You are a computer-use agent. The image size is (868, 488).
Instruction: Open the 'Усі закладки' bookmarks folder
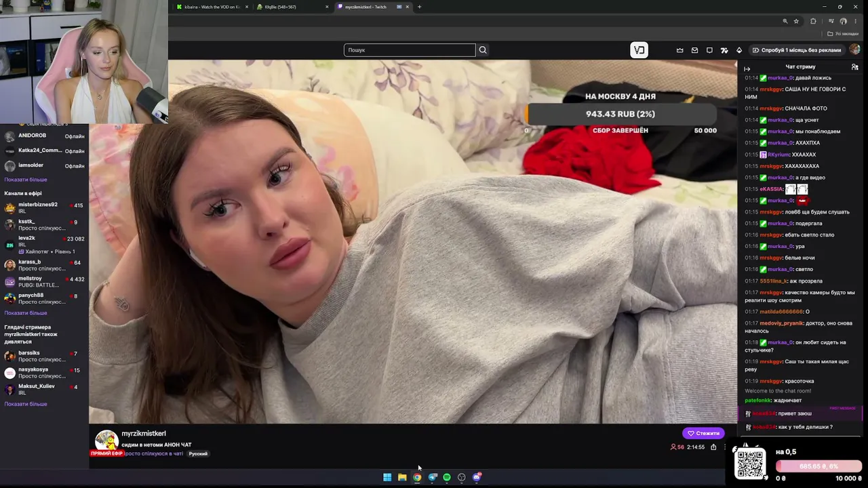coord(843,34)
